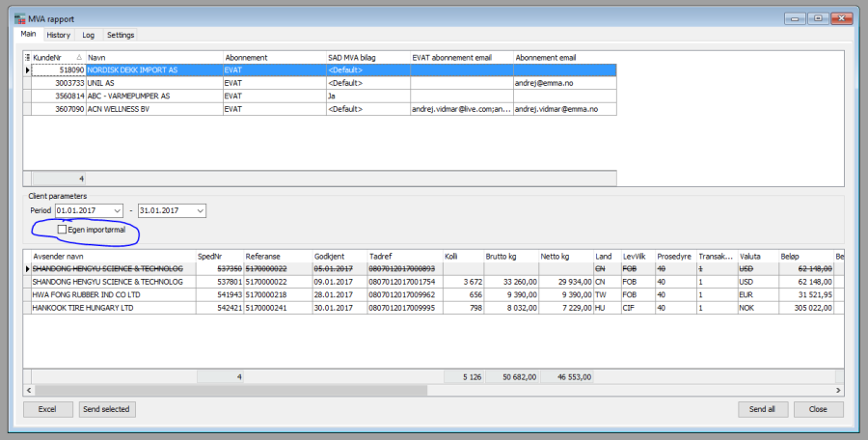Click the Send selected button
The image size is (868, 440).
coord(106,409)
